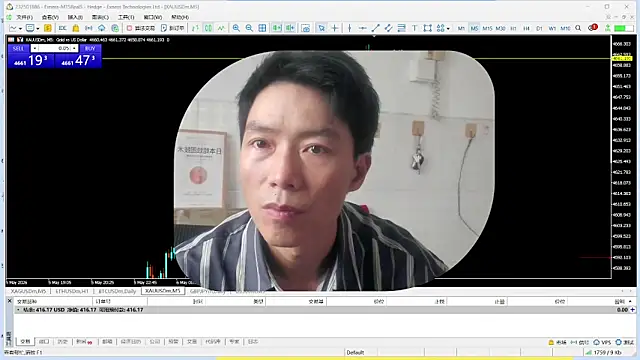Click the line chart type icon
This screenshot has width=640, height=360.
tap(13, 28)
